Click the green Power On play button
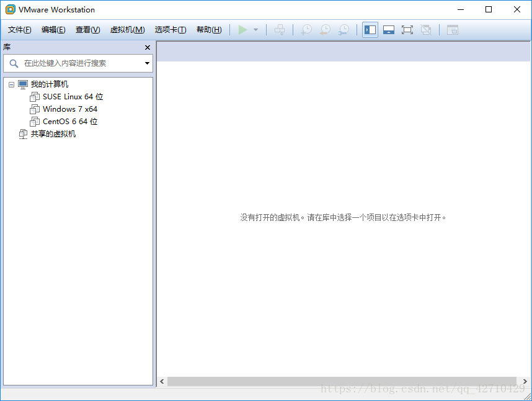Viewport: 532px width, 401px height. (242, 30)
